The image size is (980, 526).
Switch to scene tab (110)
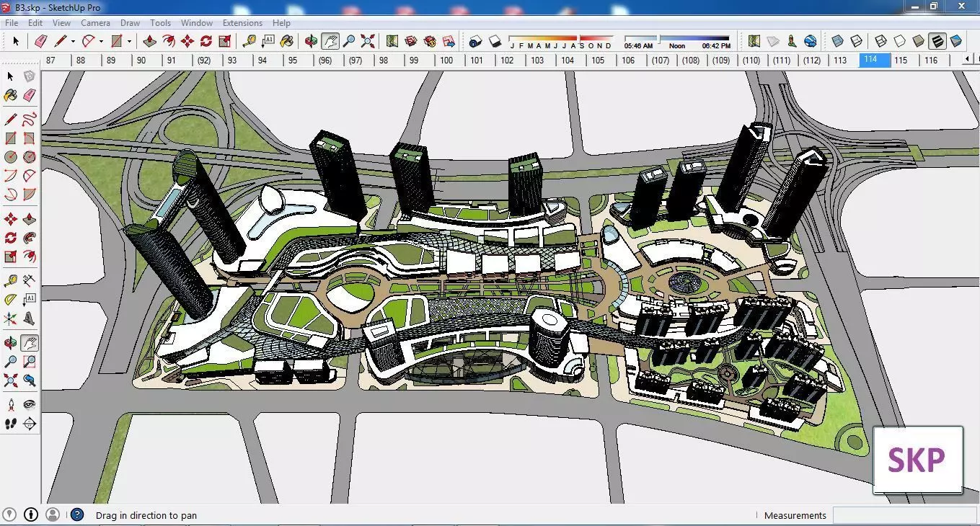[x=751, y=61]
